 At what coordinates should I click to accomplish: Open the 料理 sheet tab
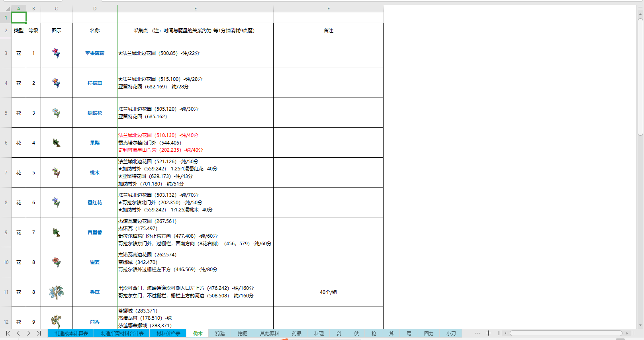[319, 333]
